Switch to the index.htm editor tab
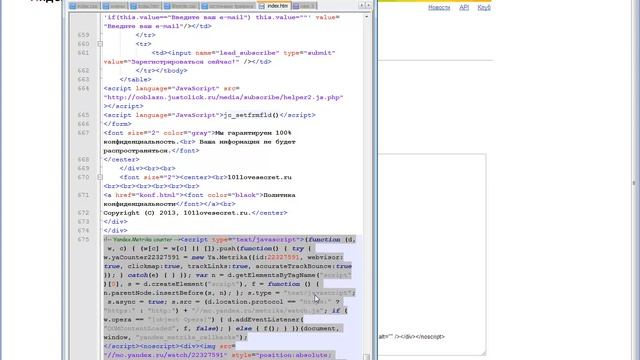640x360 pixels. click(274, 6)
